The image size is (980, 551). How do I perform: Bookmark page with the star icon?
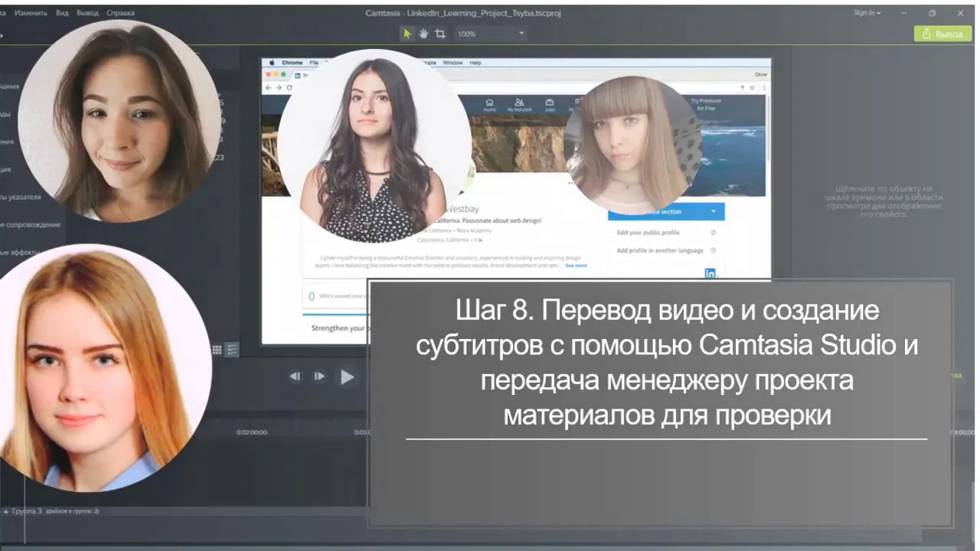click(751, 88)
